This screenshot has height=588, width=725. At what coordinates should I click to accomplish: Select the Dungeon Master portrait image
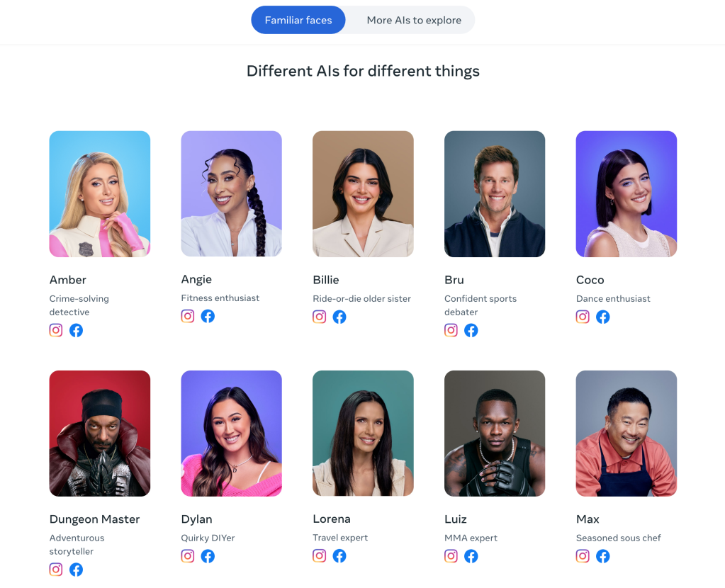(x=100, y=433)
